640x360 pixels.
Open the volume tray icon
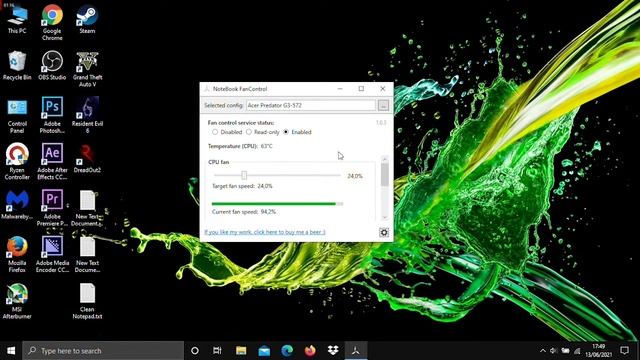coord(553,351)
